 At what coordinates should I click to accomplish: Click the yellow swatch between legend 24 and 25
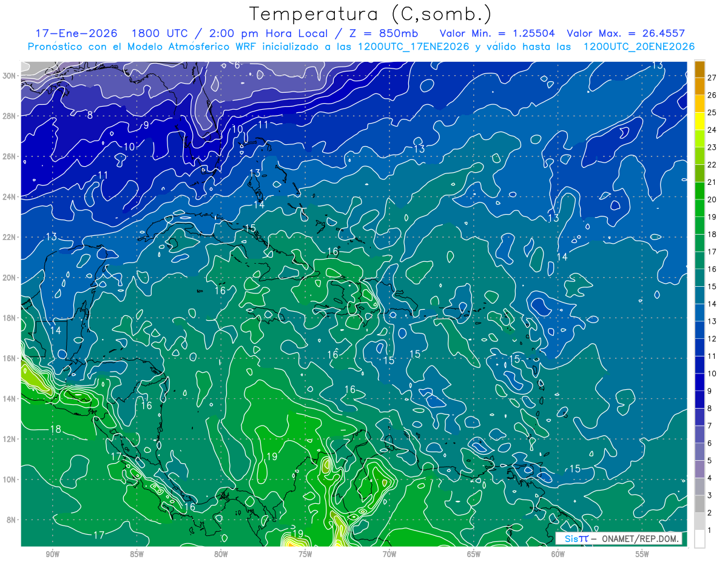(699, 121)
